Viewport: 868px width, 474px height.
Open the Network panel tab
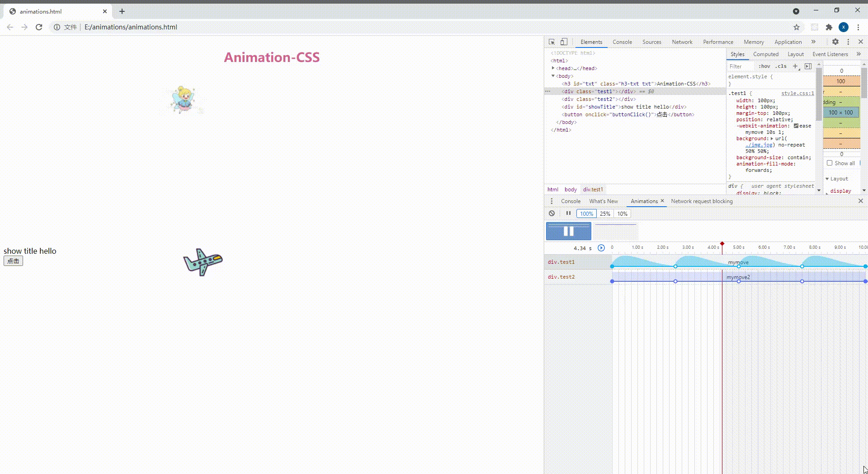click(682, 42)
